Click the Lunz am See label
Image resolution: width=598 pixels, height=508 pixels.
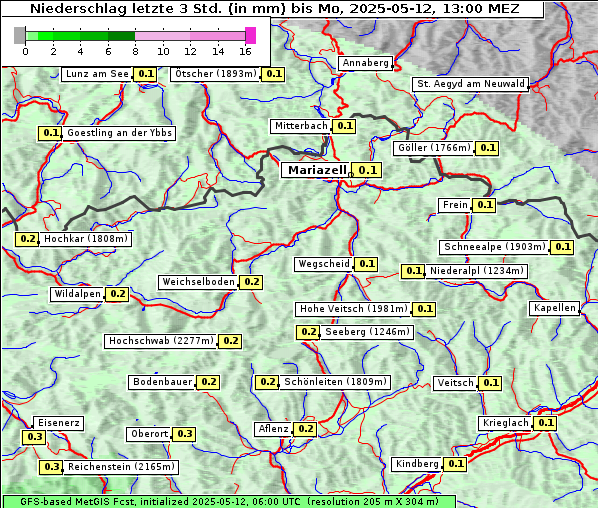97,74
